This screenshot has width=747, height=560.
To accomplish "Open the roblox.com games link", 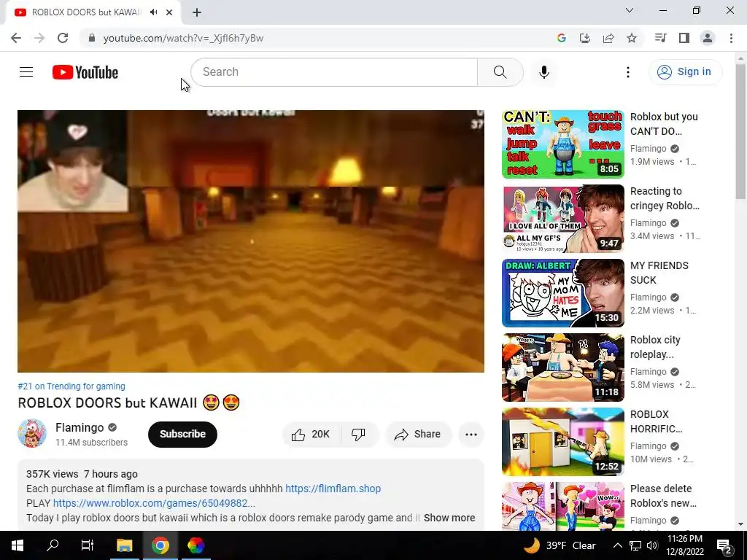I will (154, 503).
